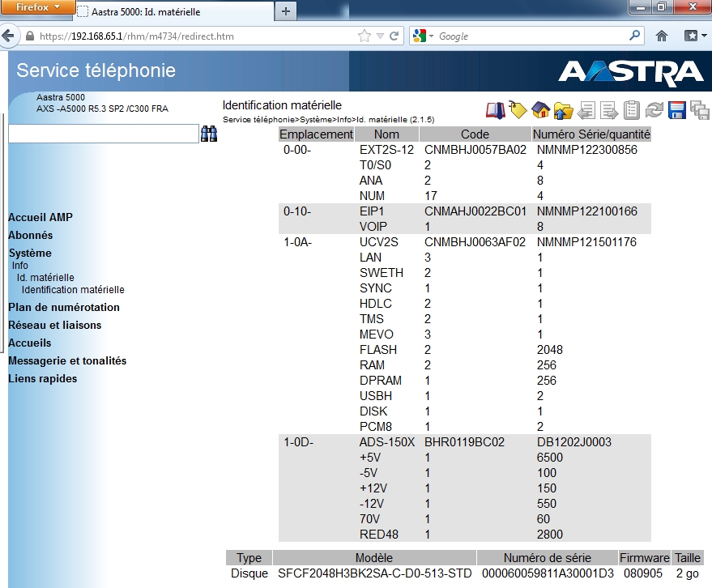This screenshot has width=712, height=588.
Task: Select Identification matérielle sidebar entry
Action: (x=73, y=290)
